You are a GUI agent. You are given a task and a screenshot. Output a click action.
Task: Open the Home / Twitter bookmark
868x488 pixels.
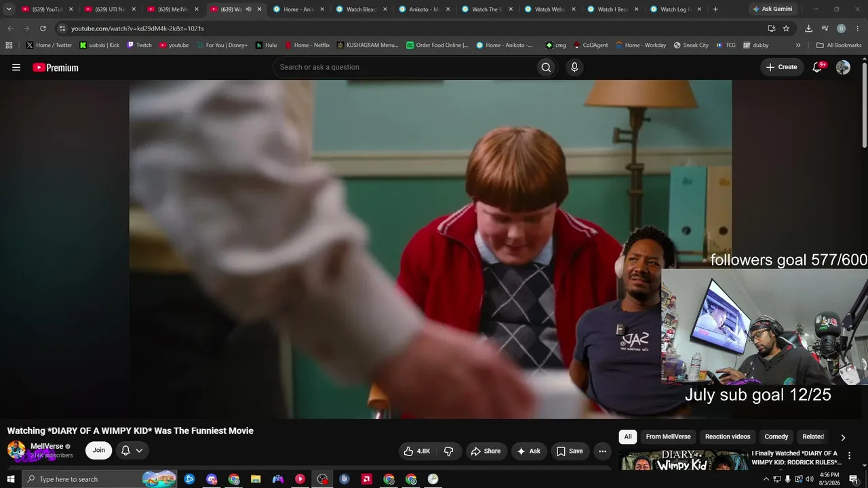tap(49, 45)
